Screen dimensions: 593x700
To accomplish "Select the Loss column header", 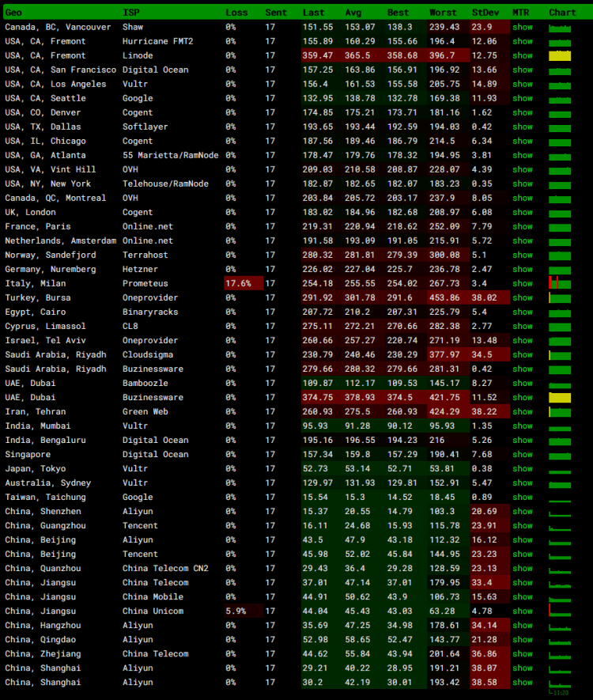I will [x=236, y=13].
